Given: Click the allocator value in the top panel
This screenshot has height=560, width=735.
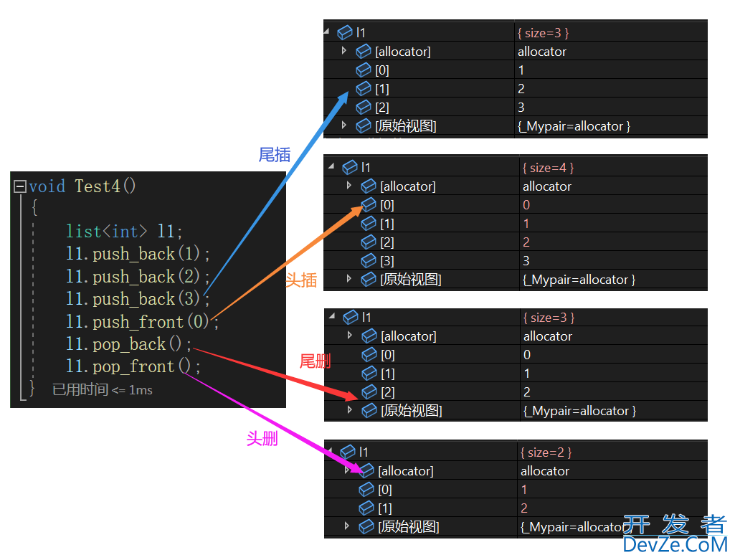Looking at the screenshot, I should point(542,52).
